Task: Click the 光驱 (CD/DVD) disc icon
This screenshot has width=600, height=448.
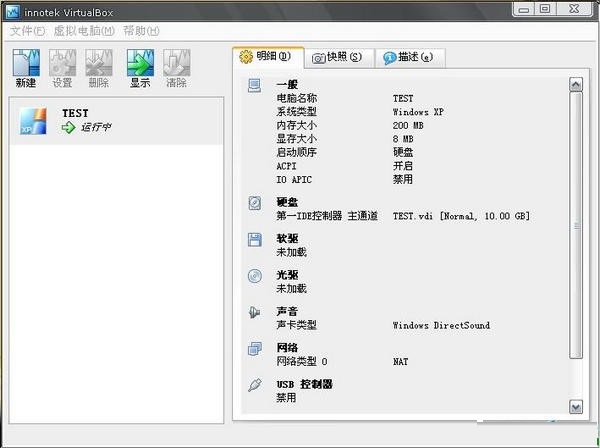Action: [x=254, y=276]
